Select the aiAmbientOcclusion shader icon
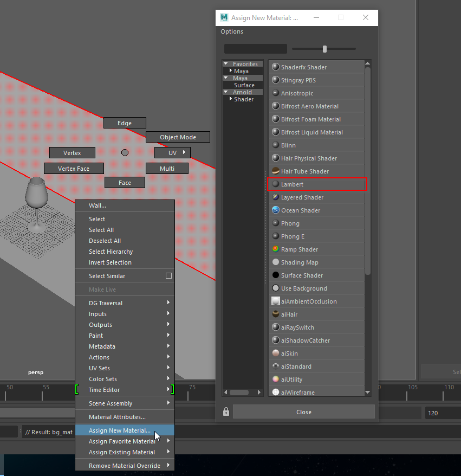This screenshot has width=461, height=476. pos(275,301)
